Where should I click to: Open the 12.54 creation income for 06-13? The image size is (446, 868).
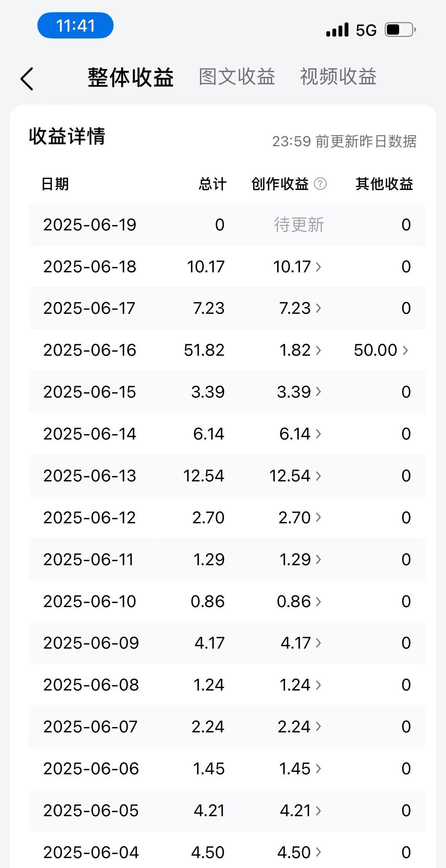click(295, 476)
